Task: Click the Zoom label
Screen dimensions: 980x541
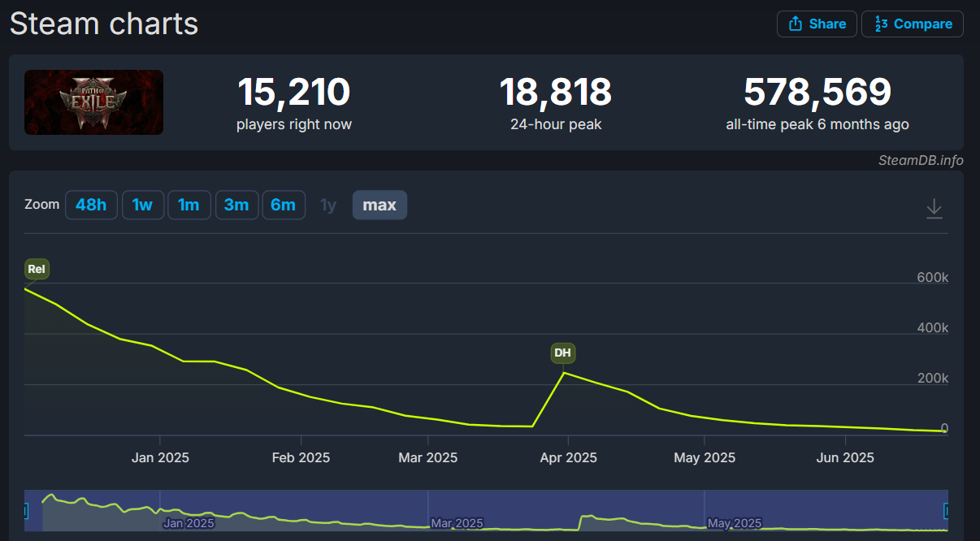Action: coord(41,205)
